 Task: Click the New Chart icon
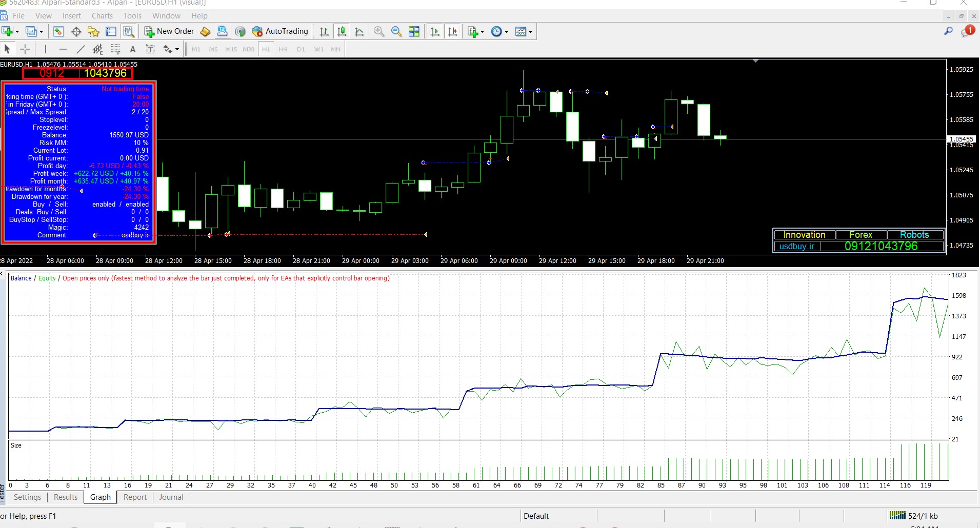pos(7,32)
